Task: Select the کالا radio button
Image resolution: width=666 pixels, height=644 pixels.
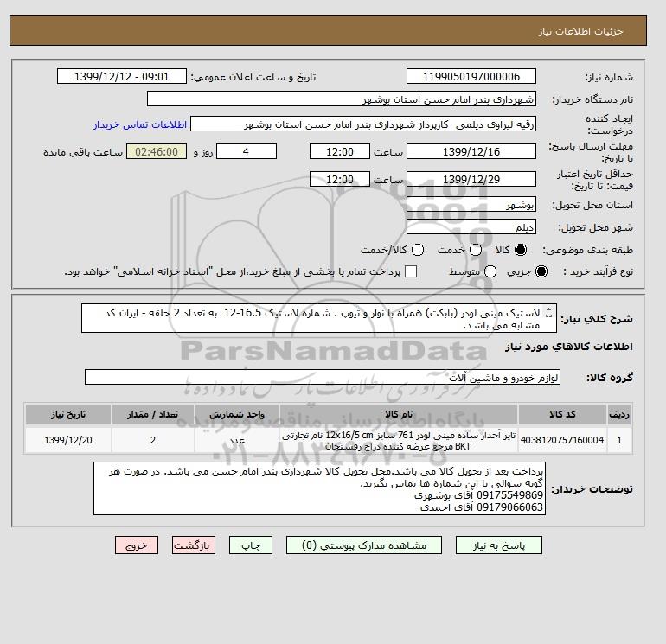Action: click(521, 250)
